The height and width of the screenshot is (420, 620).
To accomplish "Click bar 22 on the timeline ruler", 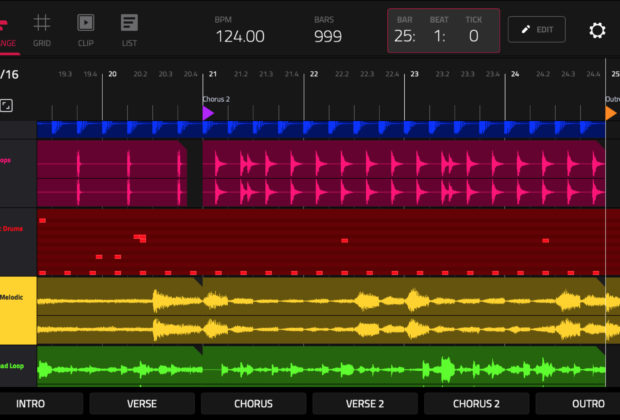I will click(314, 74).
